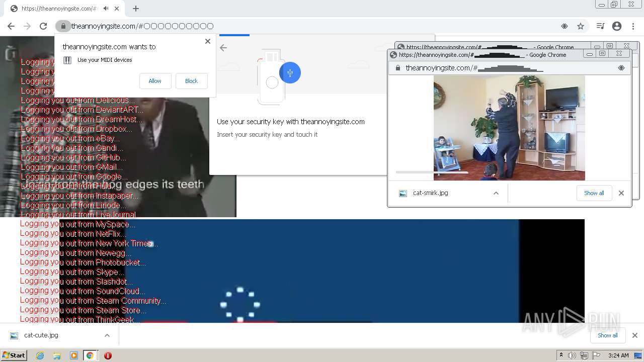
Task: Show all downloads in main window
Action: click(x=607, y=335)
